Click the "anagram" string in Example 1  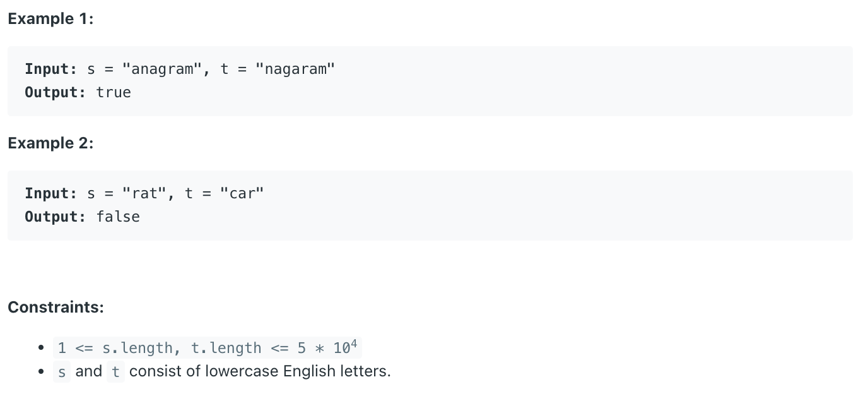point(161,69)
